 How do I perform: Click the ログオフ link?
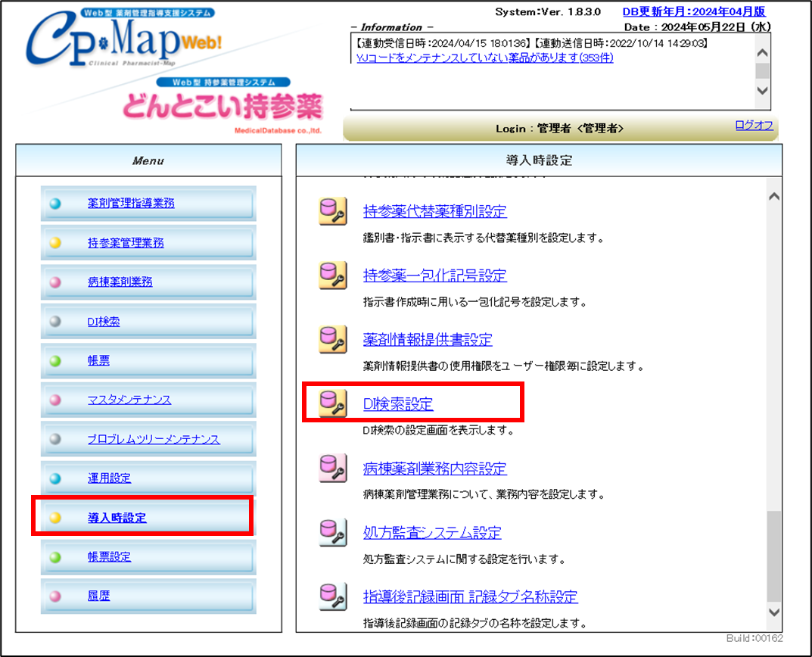[754, 126]
